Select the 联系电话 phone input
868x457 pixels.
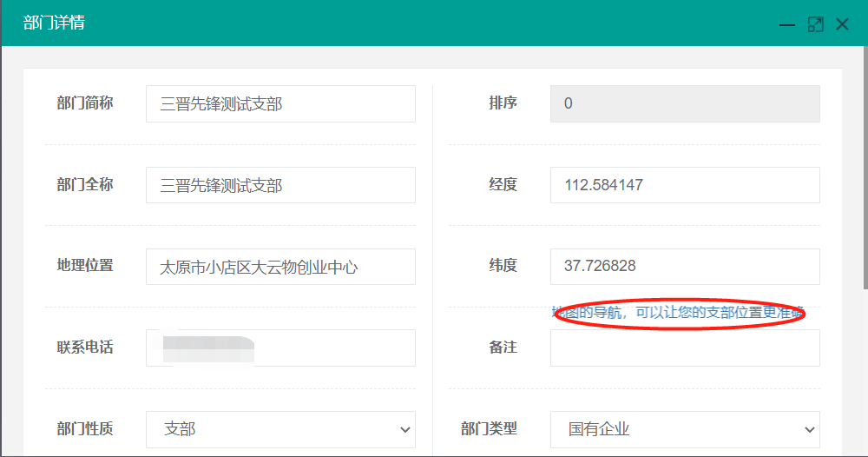280,348
